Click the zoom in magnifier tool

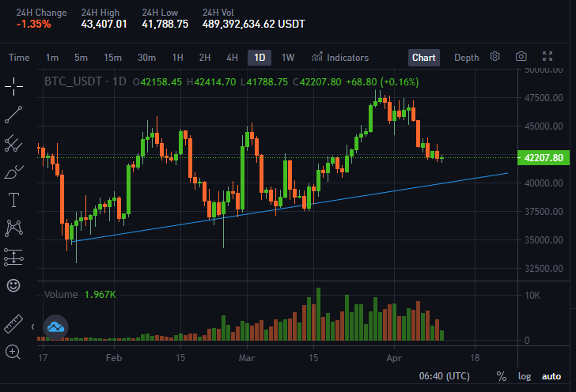pos(13,352)
